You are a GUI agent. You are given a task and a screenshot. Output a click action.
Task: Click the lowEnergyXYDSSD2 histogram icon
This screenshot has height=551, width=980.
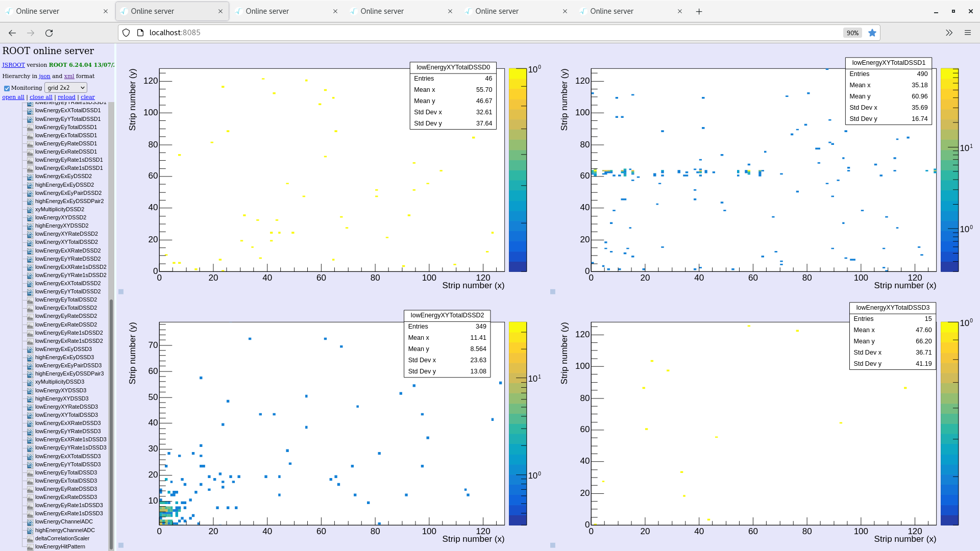pyautogui.click(x=30, y=218)
